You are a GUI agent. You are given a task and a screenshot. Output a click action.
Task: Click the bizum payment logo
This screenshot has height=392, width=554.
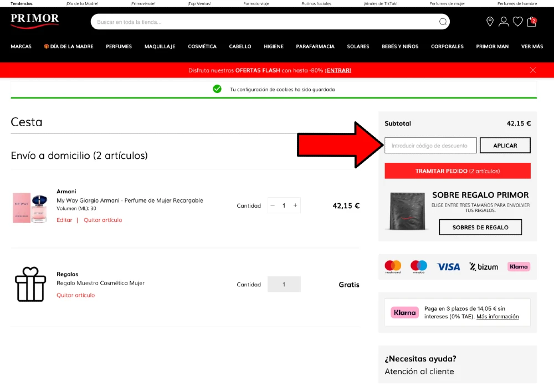coord(484,267)
